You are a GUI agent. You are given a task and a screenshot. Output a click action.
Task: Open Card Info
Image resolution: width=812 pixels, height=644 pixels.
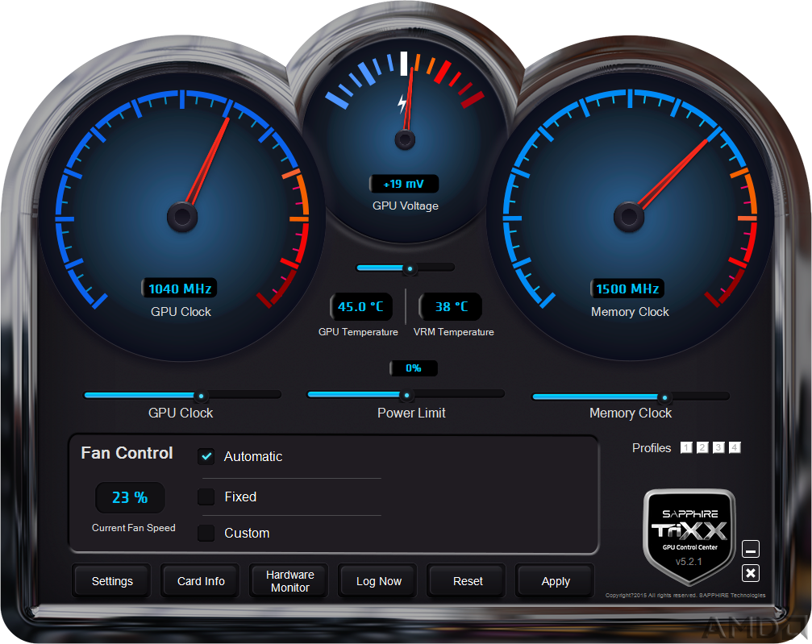pos(201,581)
